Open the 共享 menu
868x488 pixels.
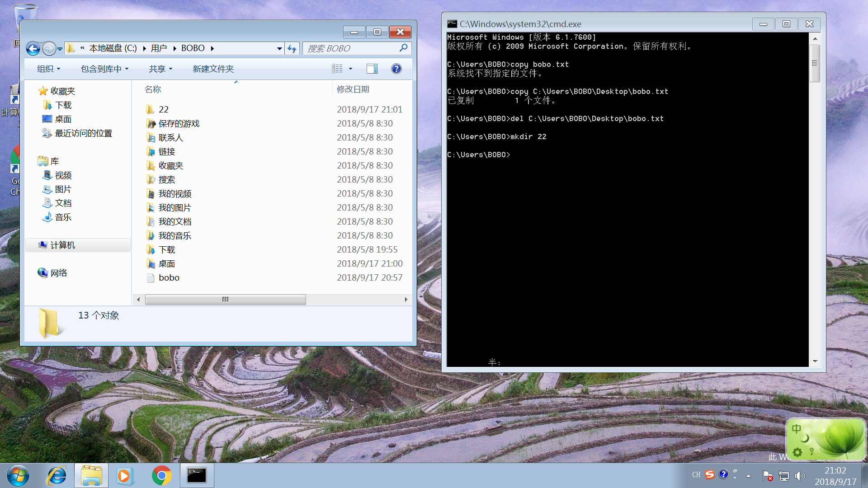(160, 69)
